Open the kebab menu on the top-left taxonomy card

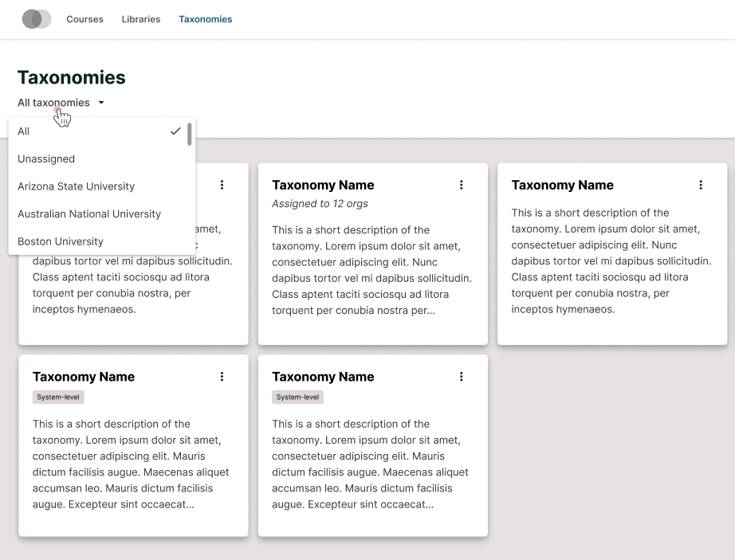point(222,185)
